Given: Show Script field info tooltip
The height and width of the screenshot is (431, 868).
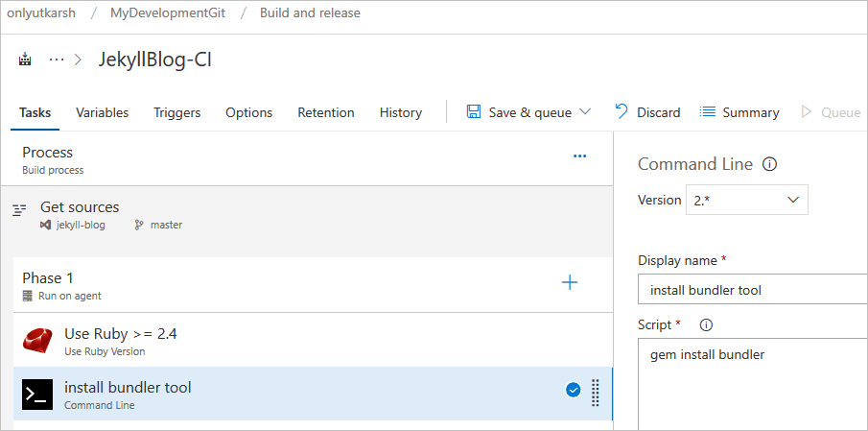Looking at the screenshot, I should coord(707,324).
